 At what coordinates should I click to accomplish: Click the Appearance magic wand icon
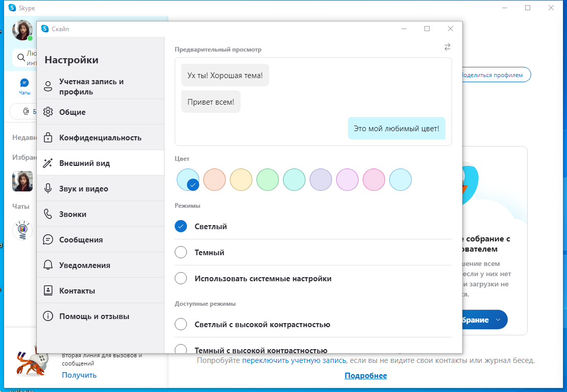tap(48, 163)
